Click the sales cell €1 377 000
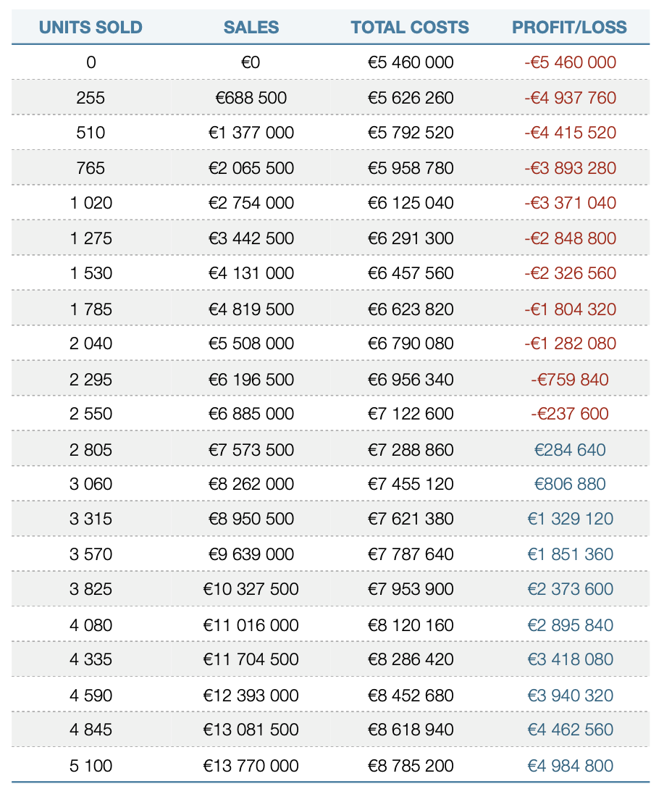The image size is (672, 797). (x=251, y=133)
